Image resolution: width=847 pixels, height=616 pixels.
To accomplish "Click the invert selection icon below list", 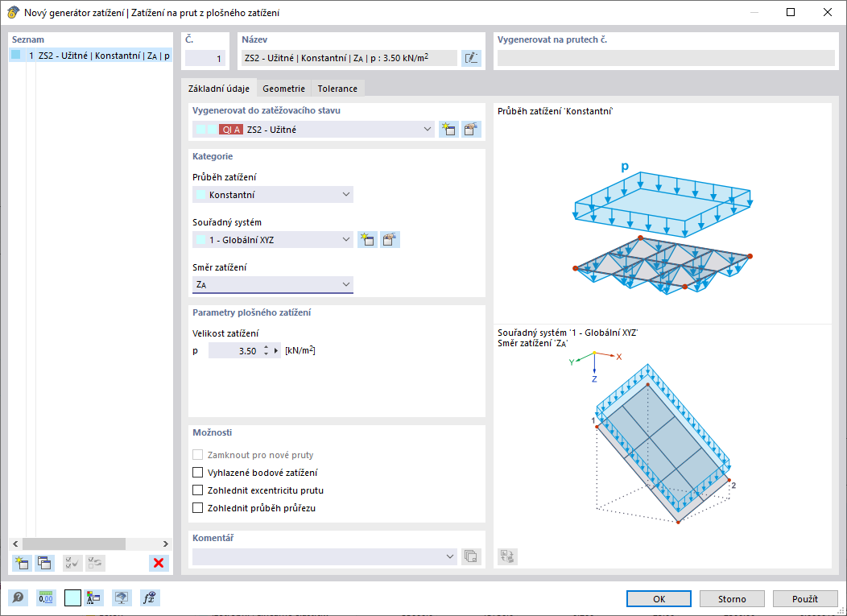I will click(95, 563).
